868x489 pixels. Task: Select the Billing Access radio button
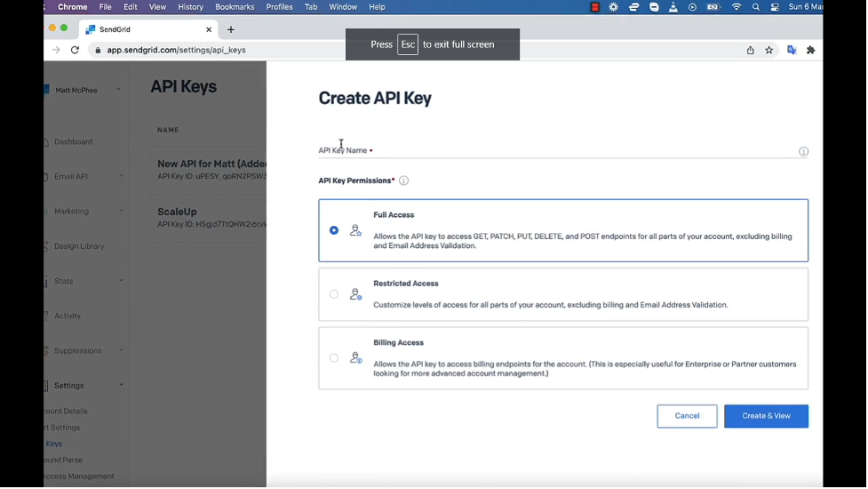point(334,358)
